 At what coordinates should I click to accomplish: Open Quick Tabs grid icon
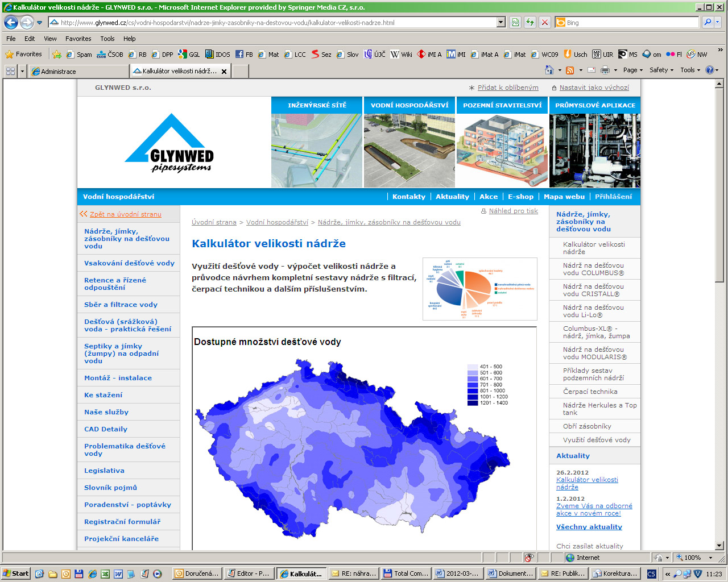(10, 71)
